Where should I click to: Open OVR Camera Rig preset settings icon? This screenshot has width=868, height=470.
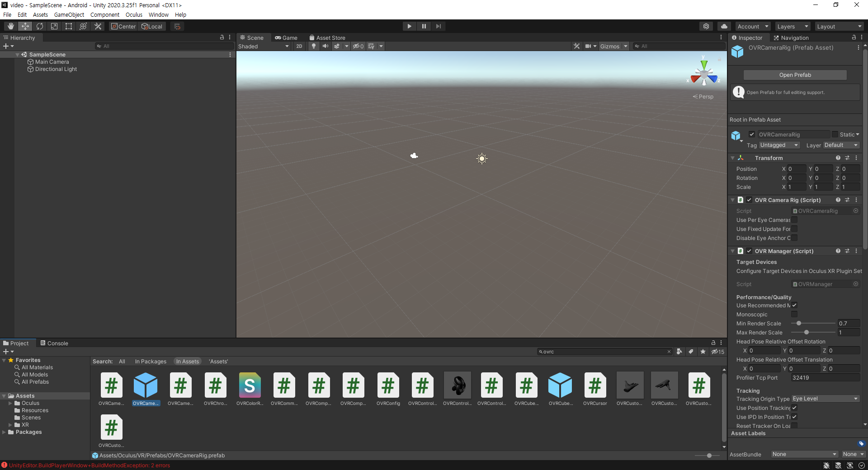pyautogui.click(x=847, y=200)
